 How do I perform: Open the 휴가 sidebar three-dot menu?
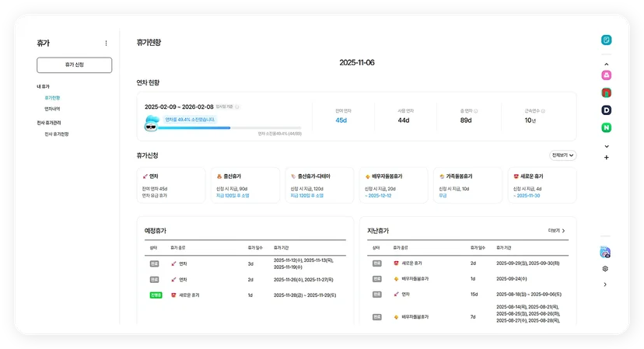tap(106, 43)
